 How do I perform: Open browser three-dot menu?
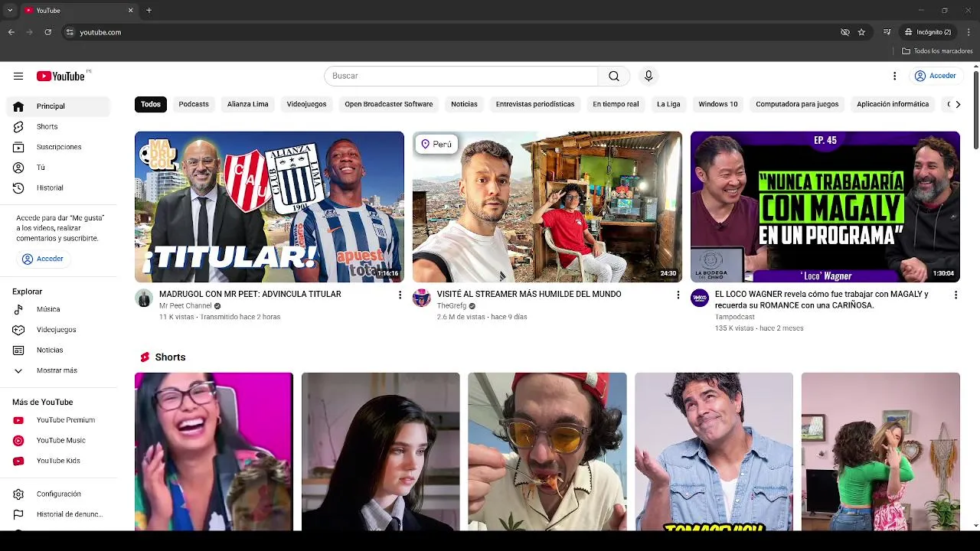click(x=969, y=32)
